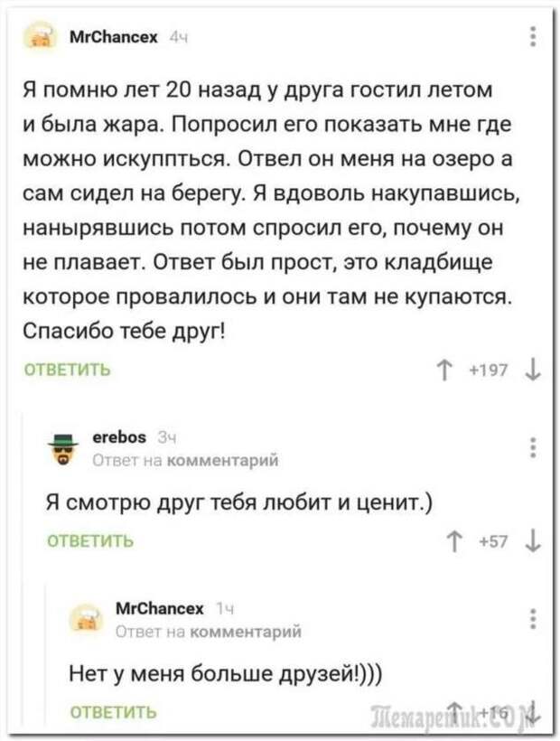This screenshot has width=560, height=741.
Task: Upvote the comment rated +197
Action: pyautogui.click(x=443, y=370)
